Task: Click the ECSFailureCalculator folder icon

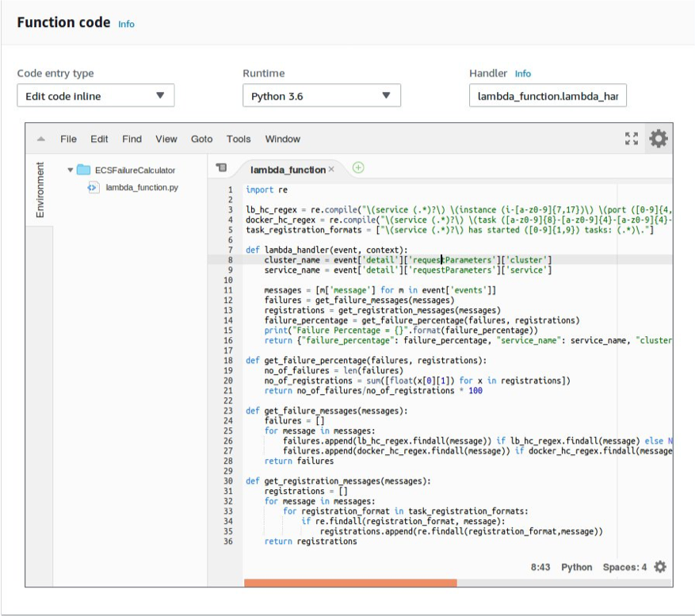Action: coord(83,170)
